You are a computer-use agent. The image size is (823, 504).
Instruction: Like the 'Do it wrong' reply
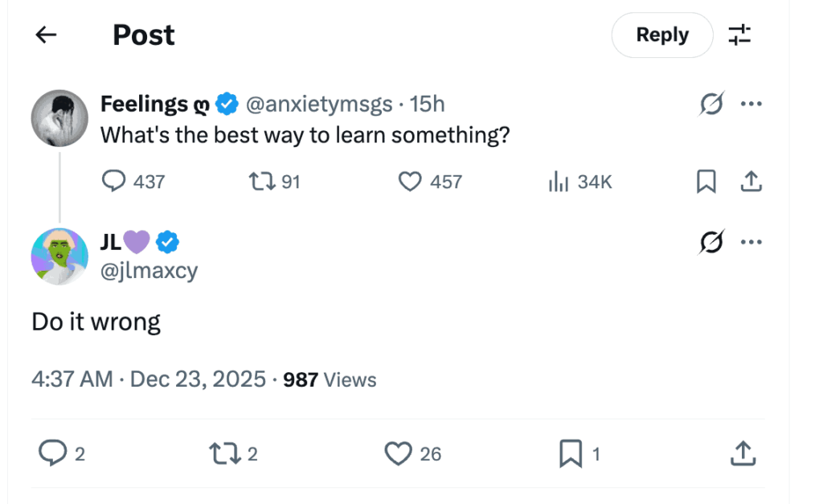pyautogui.click(x=397, y=453)
